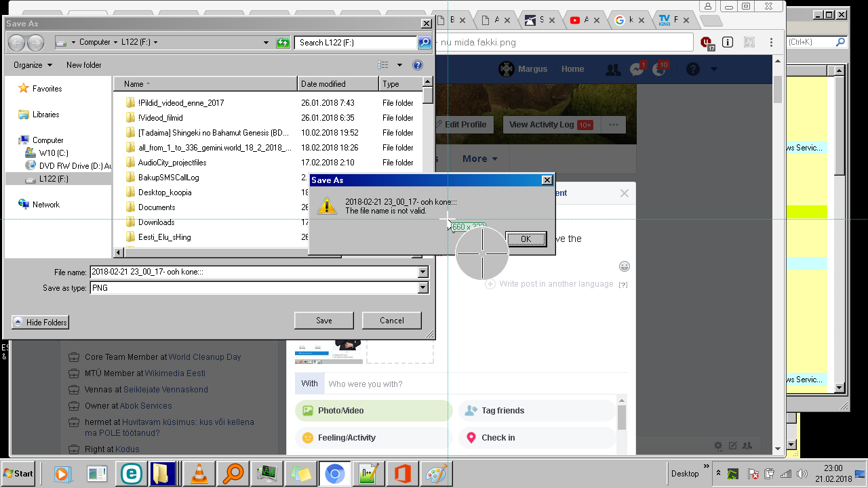Click the OK button in error dialog
The image size is (868, 488).
[x=526, y=239]
